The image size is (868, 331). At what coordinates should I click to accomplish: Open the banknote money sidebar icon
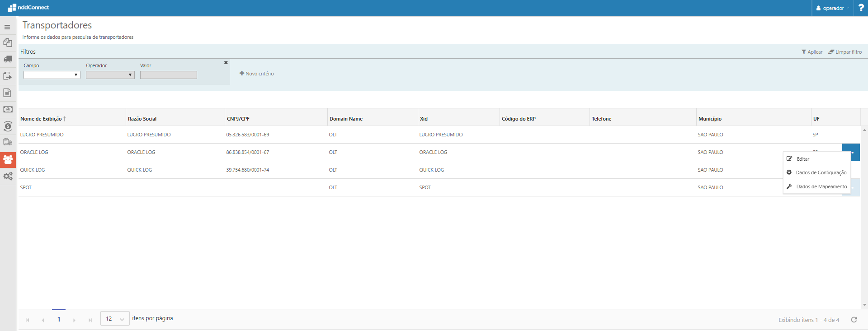point(8,109)
